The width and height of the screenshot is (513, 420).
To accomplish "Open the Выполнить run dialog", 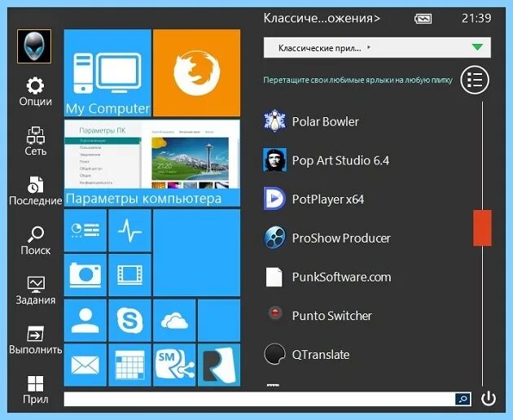I will tap(35, 340).
